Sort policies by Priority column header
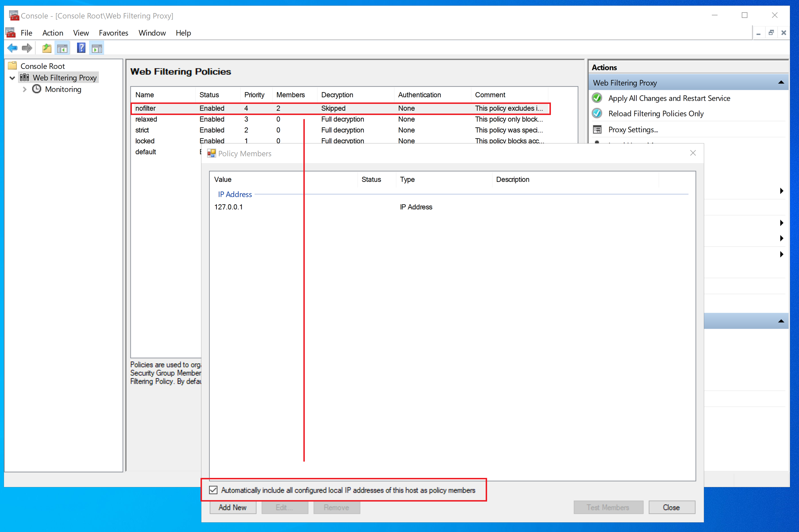 pos(256,95)
